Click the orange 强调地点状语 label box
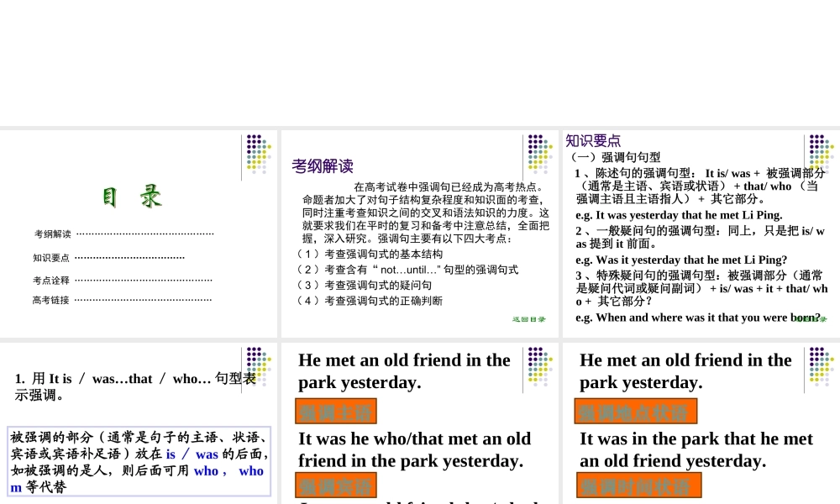The width and height of the screenshot is (840, 504). click(636, 412)
